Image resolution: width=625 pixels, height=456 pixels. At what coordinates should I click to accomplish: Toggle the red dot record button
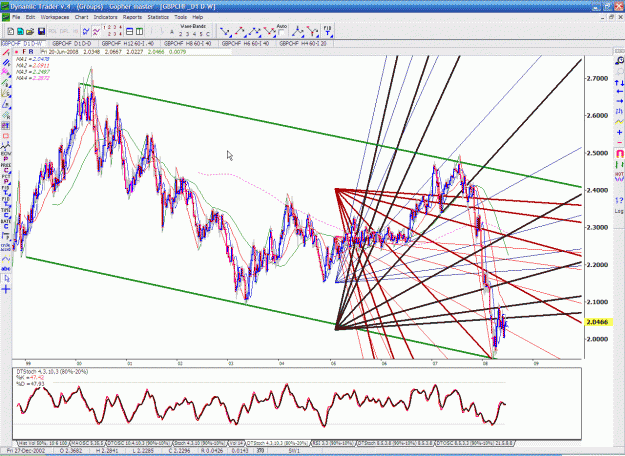click(x=16, y=52)
